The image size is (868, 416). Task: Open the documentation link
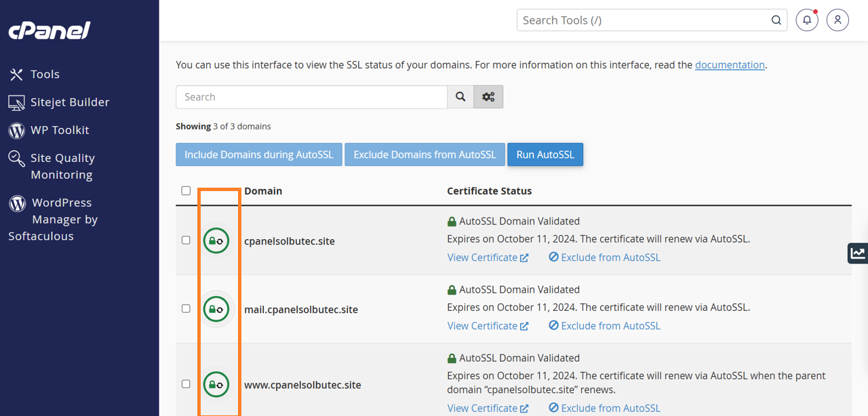pos(730,65)
